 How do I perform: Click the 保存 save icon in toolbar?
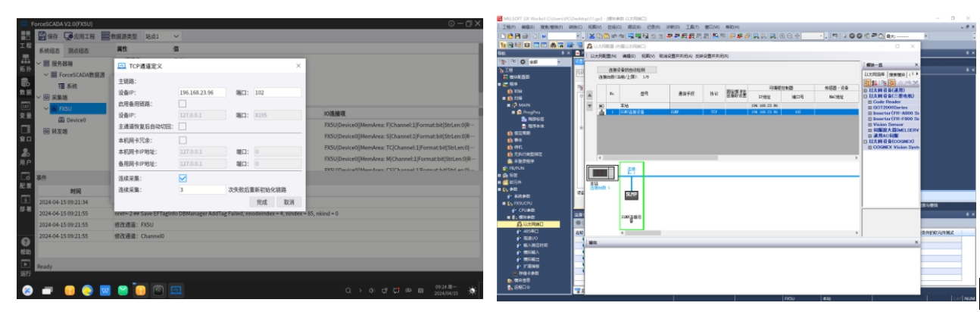[x=42, y=36]
